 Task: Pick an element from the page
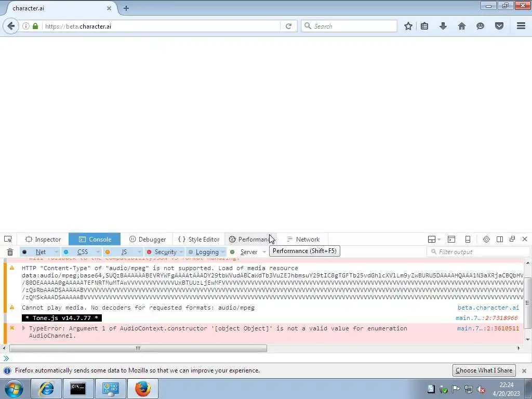(8, 239)
